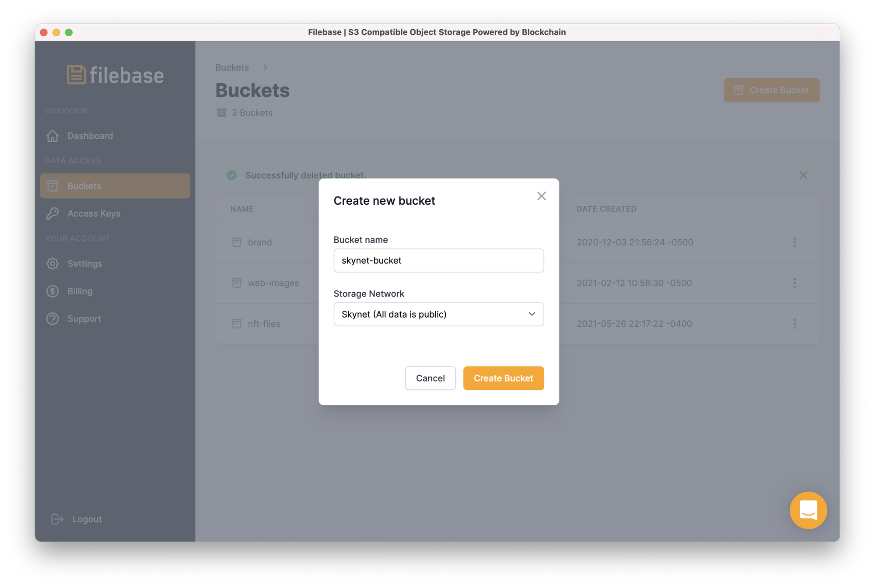
Task: Click the Buckets archive icon in the sidebar
Action: [52, 186]
